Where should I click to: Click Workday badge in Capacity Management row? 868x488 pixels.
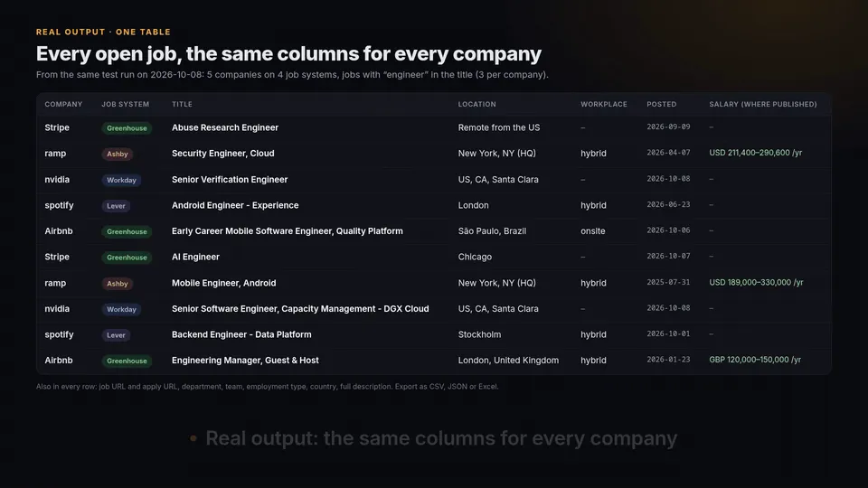click(x=121, y=309)
